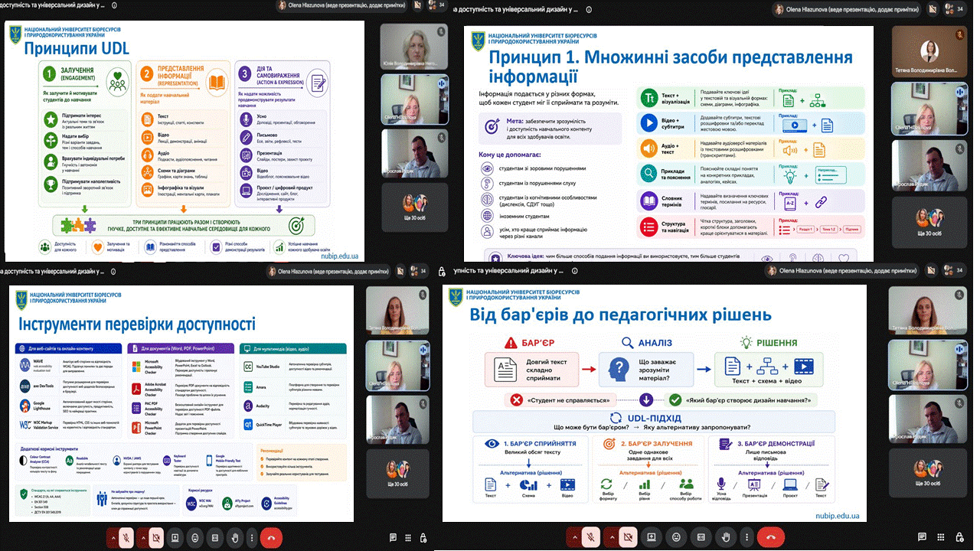Open host controls lock in Інструменти перевірки meeting
Screen dimensions: 980x551
coord(423,537)
